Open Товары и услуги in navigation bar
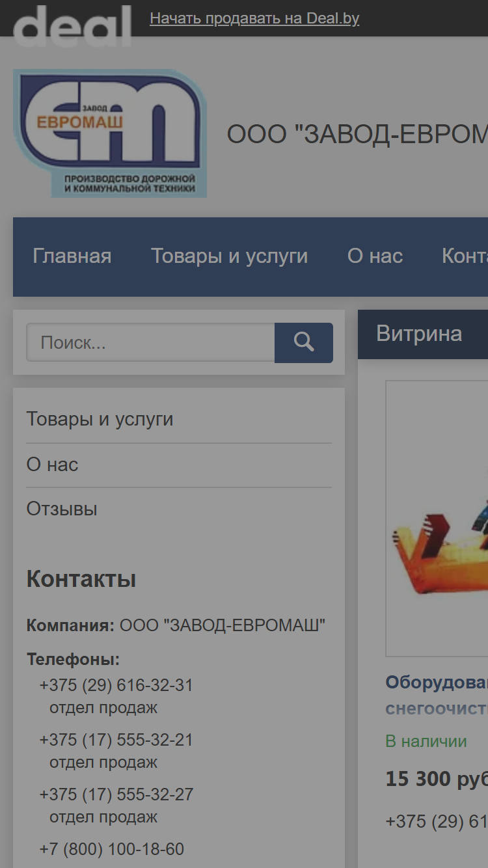 (230, 256)
